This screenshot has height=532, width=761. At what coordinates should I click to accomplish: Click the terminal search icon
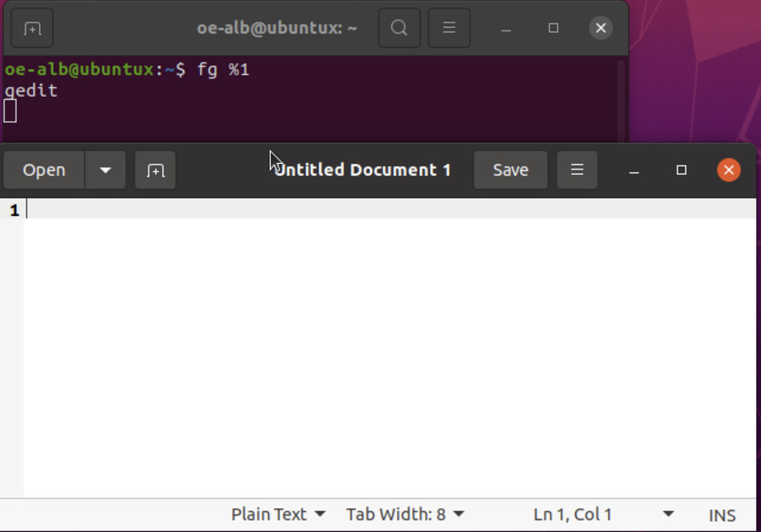(x=399, y=29)
